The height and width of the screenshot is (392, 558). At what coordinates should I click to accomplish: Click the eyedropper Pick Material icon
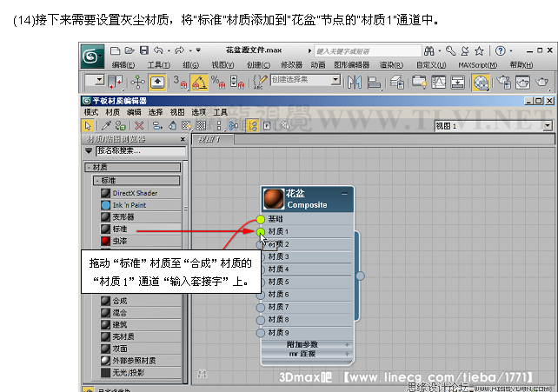[106, 125]
